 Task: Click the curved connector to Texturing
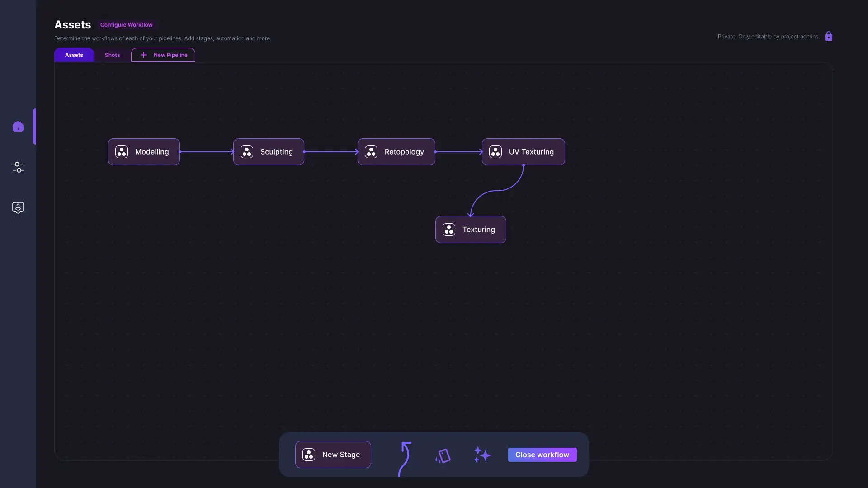(x=497, y=191)
